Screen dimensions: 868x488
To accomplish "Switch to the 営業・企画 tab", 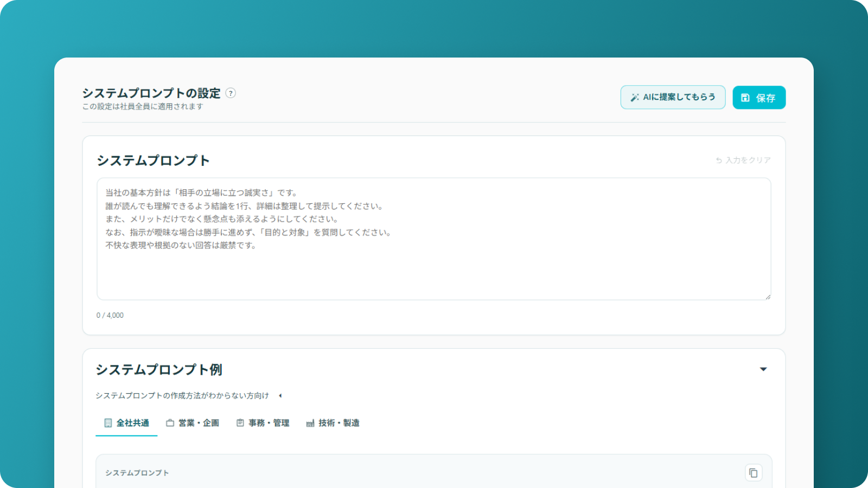I will click(193, 423).
